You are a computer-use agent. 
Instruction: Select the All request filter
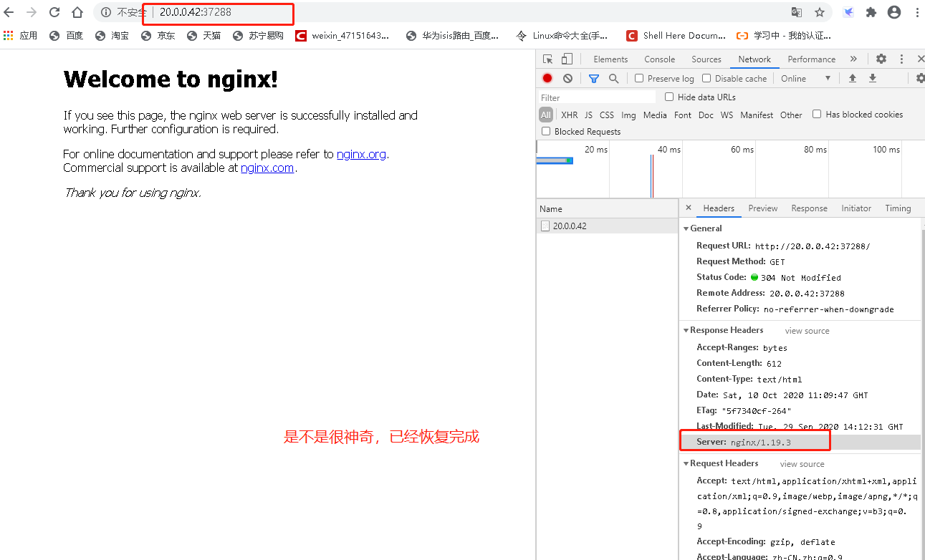tap(546, 115)
